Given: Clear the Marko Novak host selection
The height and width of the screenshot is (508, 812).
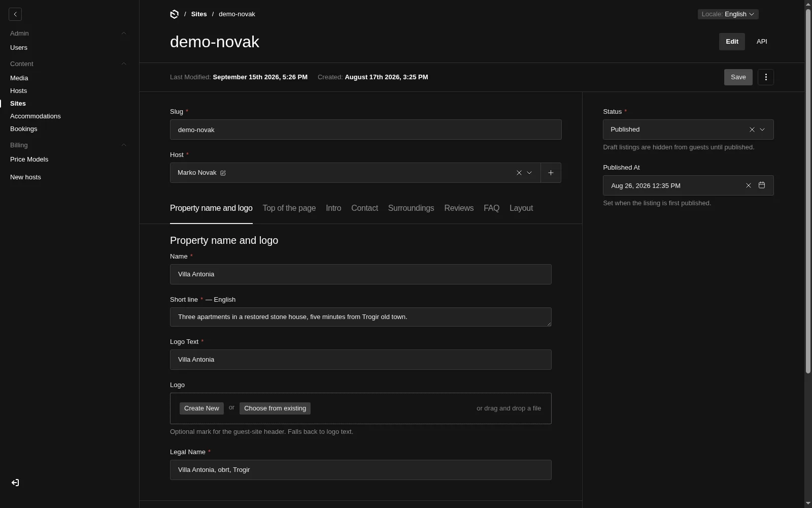Looking at the screenshot, I should 519,173.
